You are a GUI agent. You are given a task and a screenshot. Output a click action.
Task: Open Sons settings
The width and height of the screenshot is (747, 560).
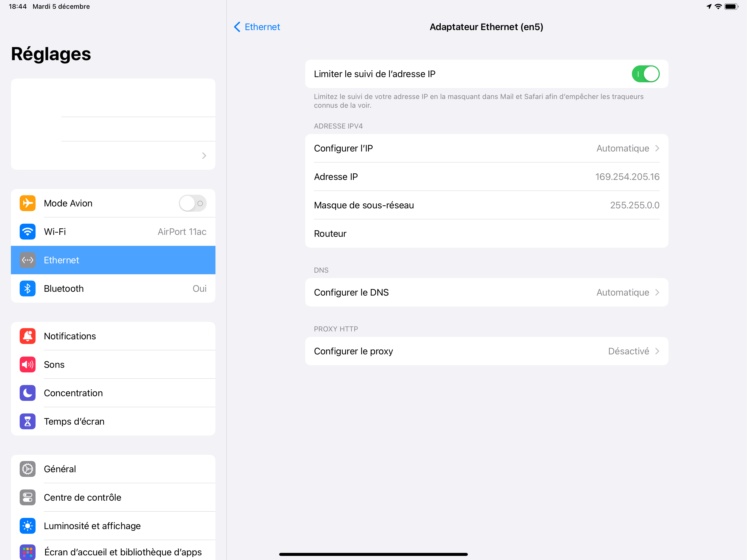(x=113, y=364)
